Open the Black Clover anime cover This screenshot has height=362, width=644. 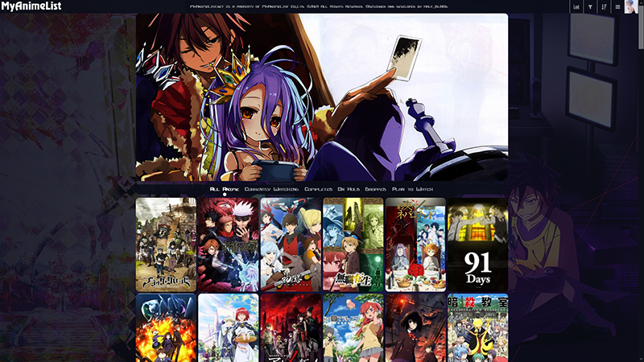166,245
